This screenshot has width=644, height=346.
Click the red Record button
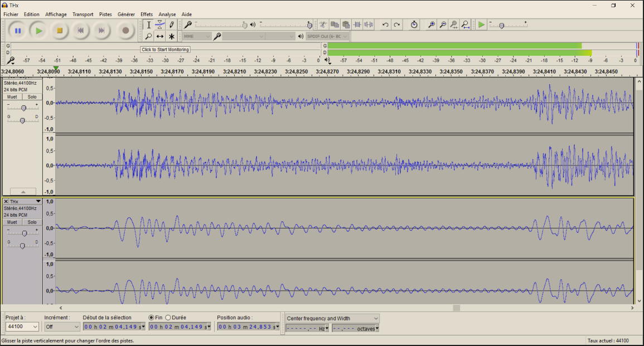[125, 31]
